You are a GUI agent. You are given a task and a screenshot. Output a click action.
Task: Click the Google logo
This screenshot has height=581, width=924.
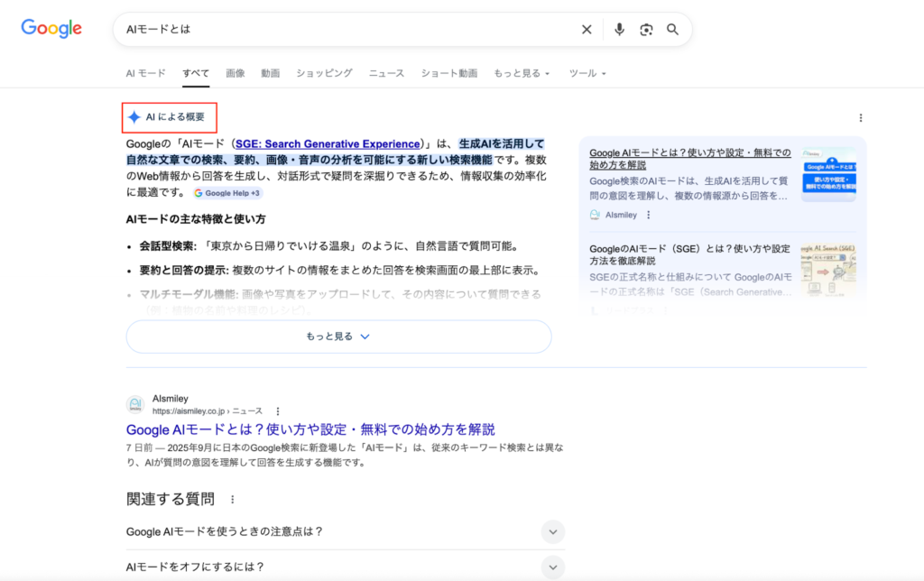[x=51, y=29]
